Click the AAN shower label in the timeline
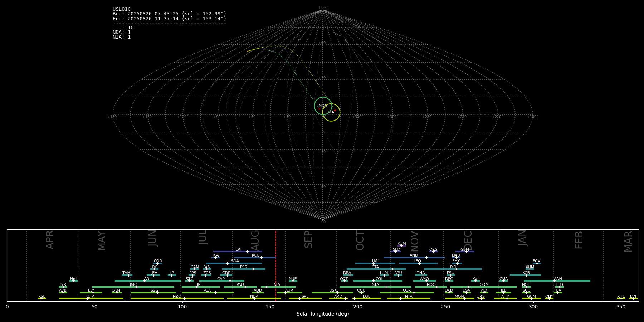Screen dimensions: 644x322 [x=558, y=279]
